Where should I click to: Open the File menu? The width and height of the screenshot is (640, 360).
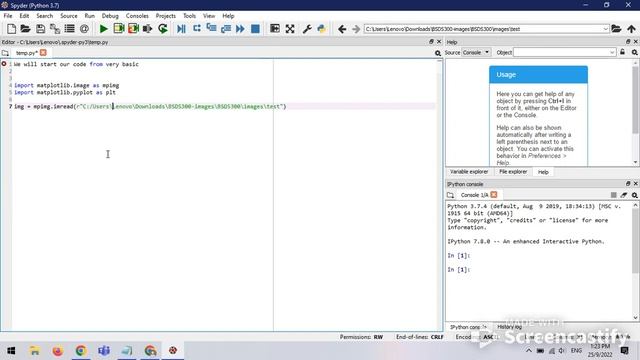(8, 16)
